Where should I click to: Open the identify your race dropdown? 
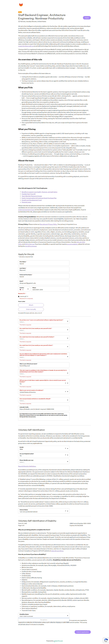[x=44, y=461]
